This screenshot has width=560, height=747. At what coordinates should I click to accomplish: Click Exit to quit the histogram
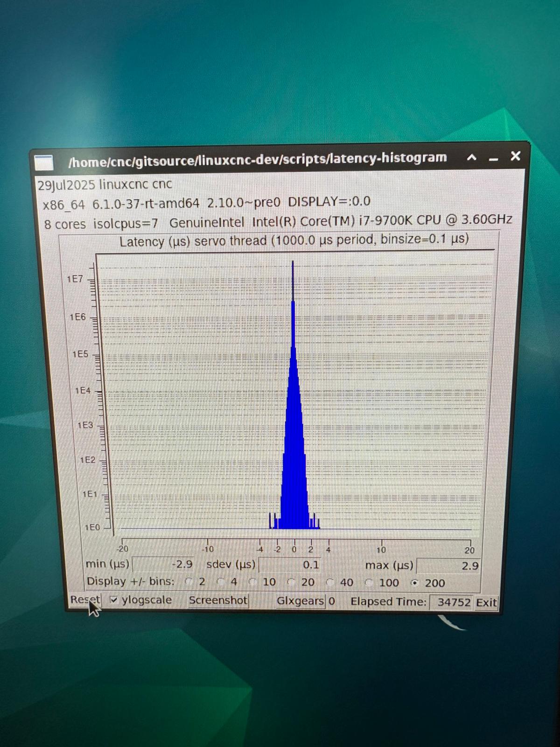(x=486, y=603)
